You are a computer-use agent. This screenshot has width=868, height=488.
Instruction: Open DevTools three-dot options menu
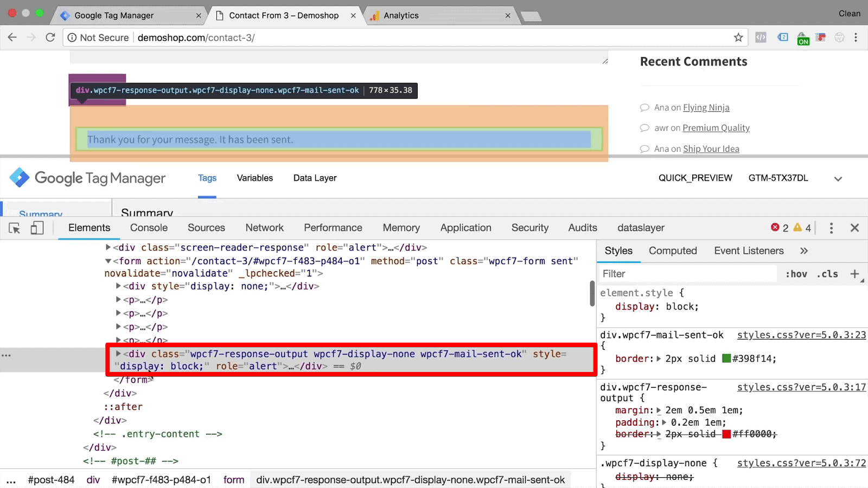(x=831, y=228)
